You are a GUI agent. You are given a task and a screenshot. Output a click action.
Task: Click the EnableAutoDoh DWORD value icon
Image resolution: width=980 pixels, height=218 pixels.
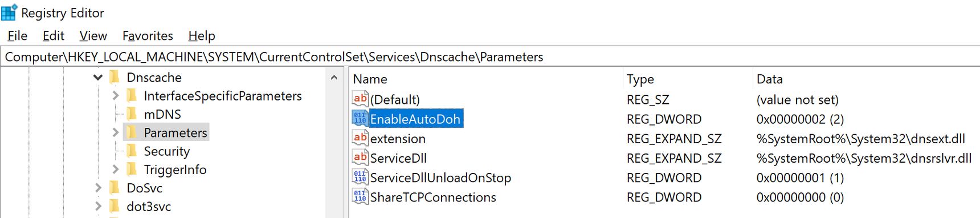(360, 119)
